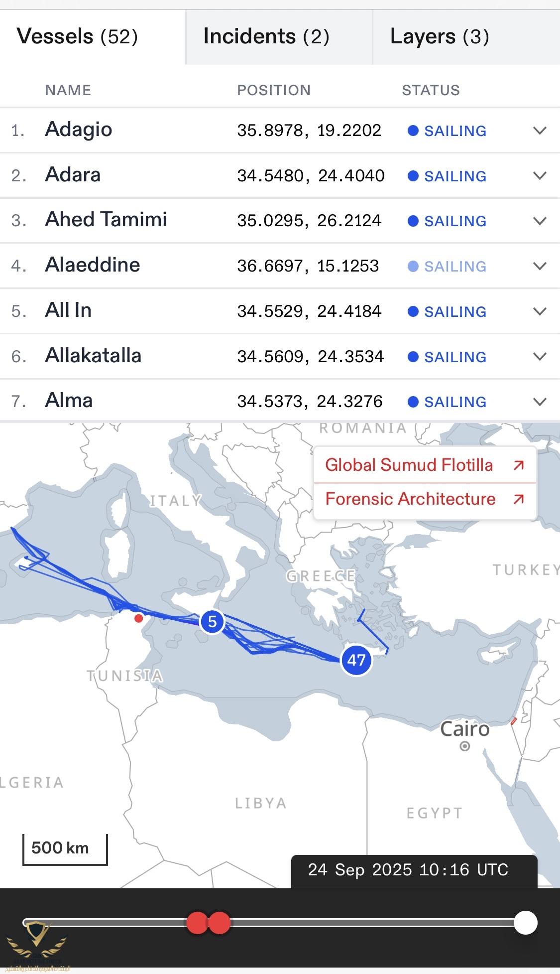This screenshot has height=974, width=560.
Task: Click the 47-vessel cluster marker
Action: click(x=356, y=660)
